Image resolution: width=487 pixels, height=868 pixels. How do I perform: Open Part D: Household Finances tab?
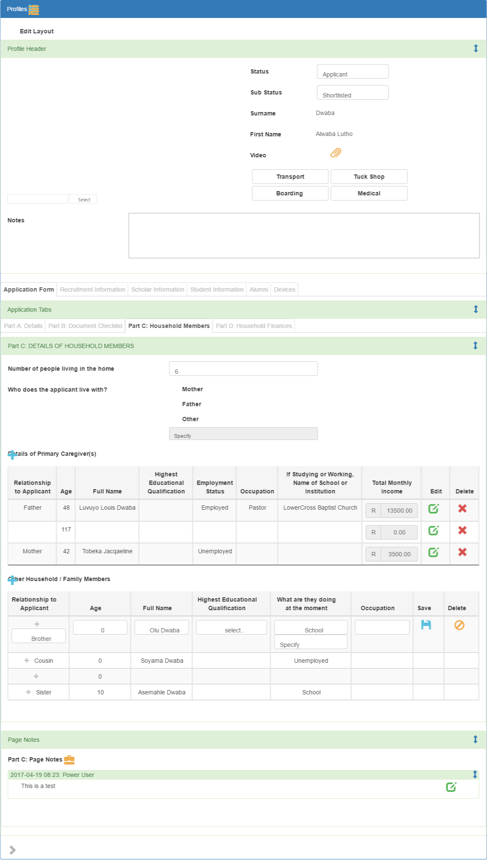(x=254, y=326)
